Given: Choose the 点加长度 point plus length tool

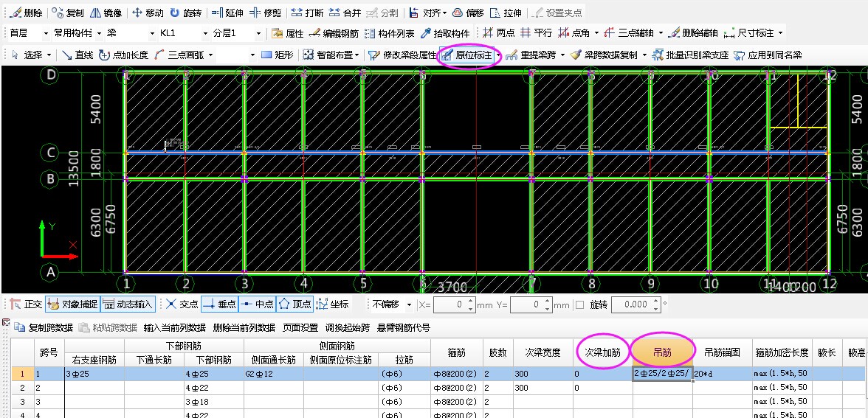Looking at the screenshot, I should pyautogui.click(x=123, y=55).
